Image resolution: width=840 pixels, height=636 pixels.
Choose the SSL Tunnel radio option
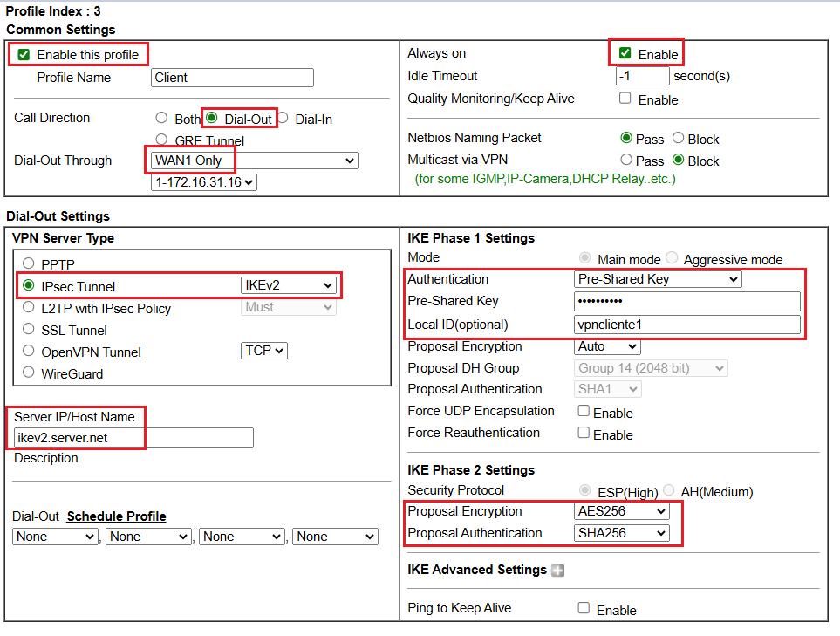29,330
